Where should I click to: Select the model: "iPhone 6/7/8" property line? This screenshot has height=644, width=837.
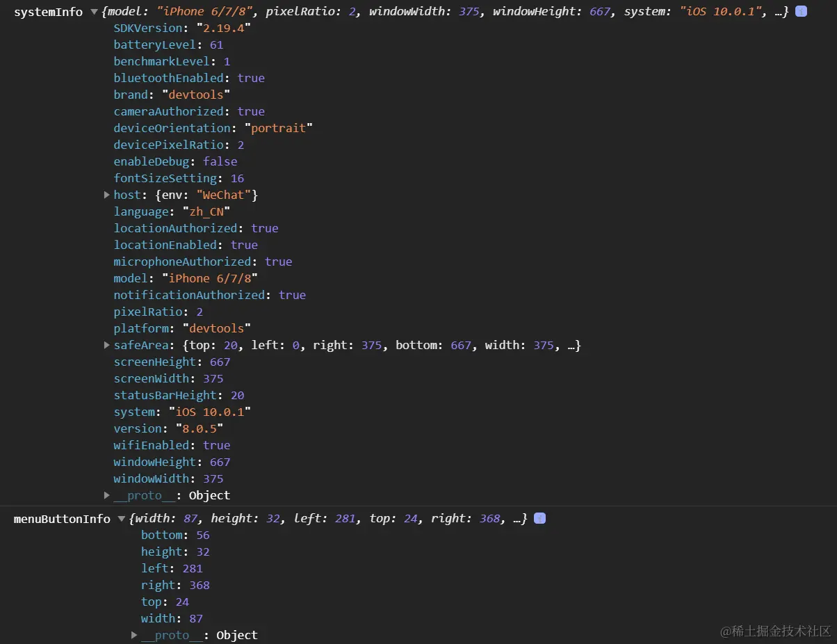(x=186, y=278)
